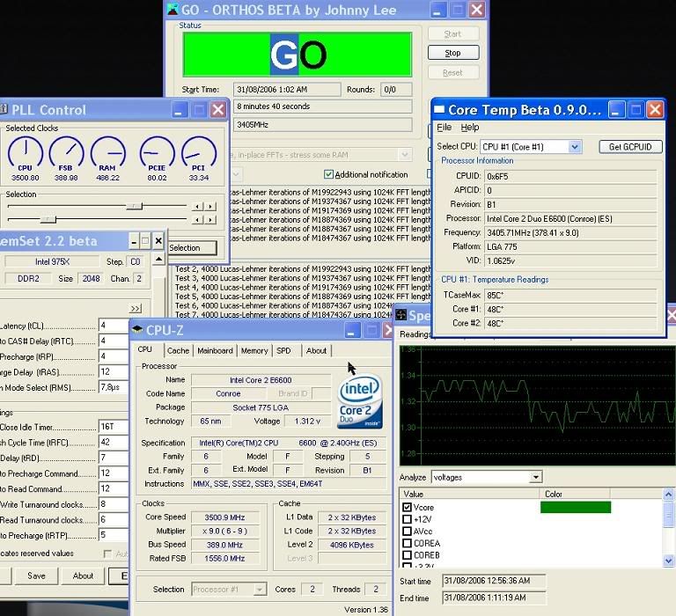
Task: Enable the AVcc voltage checkbox
Action: pos(407,531)
